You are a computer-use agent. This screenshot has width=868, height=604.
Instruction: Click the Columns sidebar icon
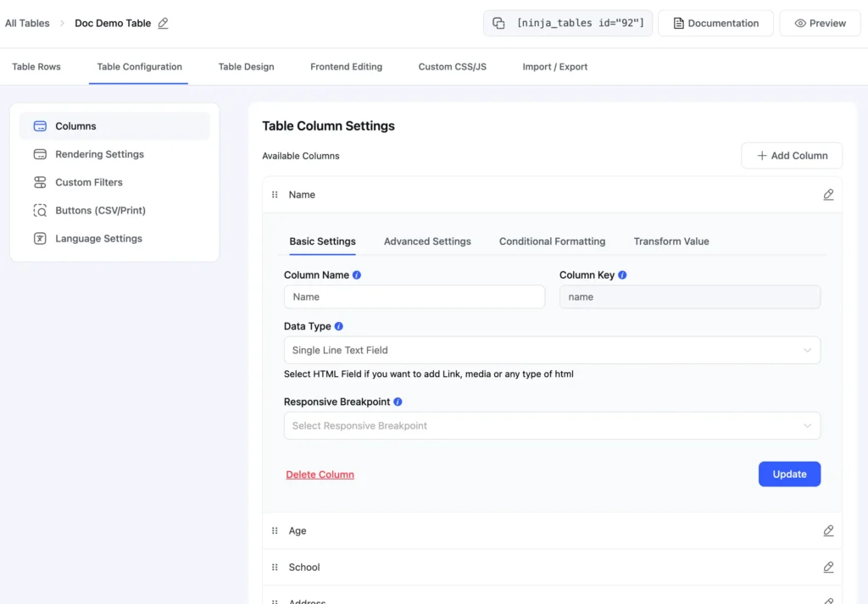coord(40,126)
